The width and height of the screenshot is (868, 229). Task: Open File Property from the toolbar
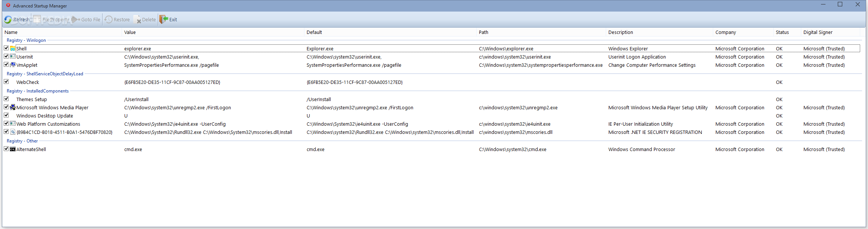click(x=51, y=19)
